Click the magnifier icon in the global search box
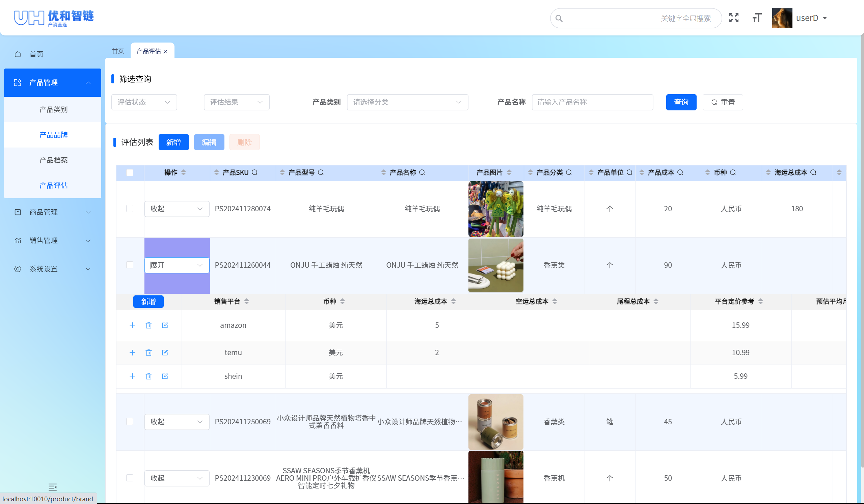The width and height of the screenshot is (864, 504). coord(559,18)
